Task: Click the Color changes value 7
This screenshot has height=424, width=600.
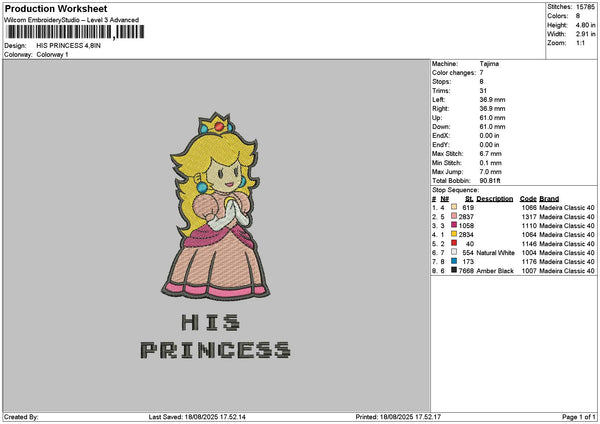Action: pyautogui.click(x=481, y=73)
